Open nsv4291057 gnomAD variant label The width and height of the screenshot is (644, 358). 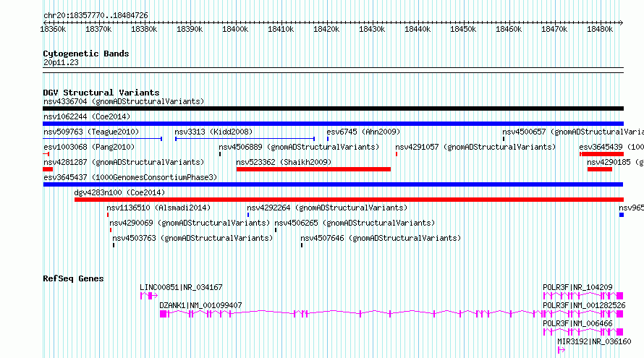pyautogui.click(x=475, y=147)
